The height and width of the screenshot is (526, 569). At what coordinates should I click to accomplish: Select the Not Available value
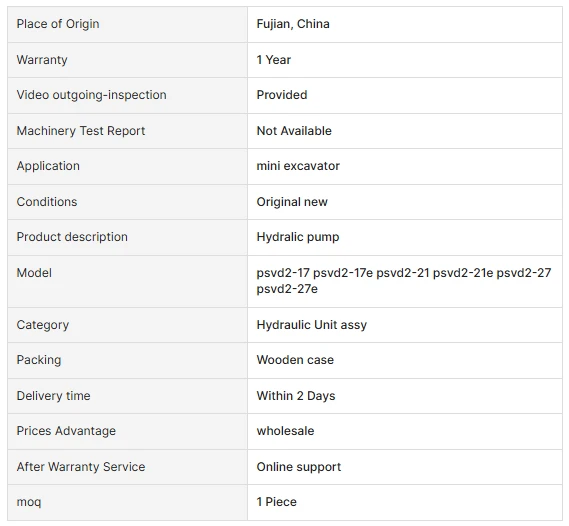pyautogui.click(x=294, y=131)
